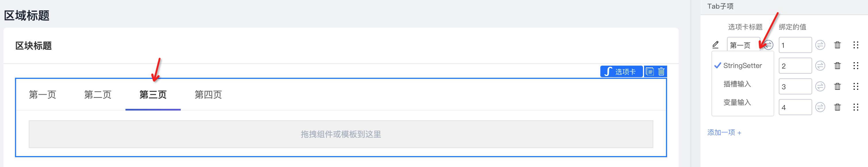The width and height of the screenshot is (868, 167).
Task: Click the 添加一项 + link
Action: point(724,132)
